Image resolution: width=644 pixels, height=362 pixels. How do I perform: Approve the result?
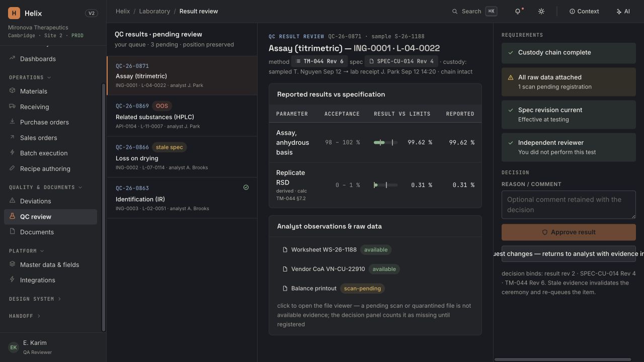569,232
